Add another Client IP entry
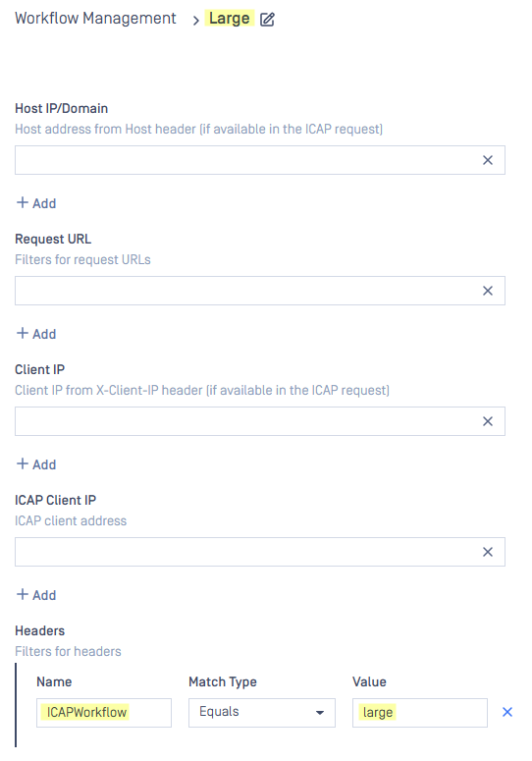Viewport: 532px width, 761px height. pos(36,464)
